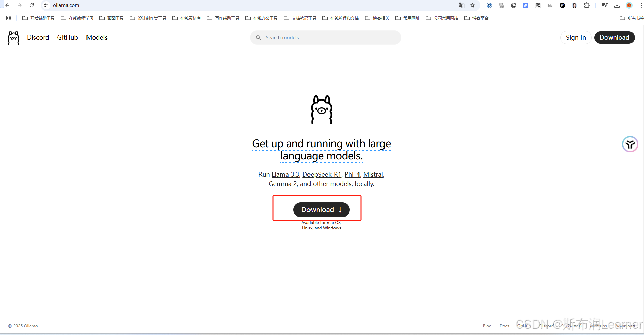Screen dimensions: 644x335
Task: Click the central Download button with arrow
Action: 321,210
